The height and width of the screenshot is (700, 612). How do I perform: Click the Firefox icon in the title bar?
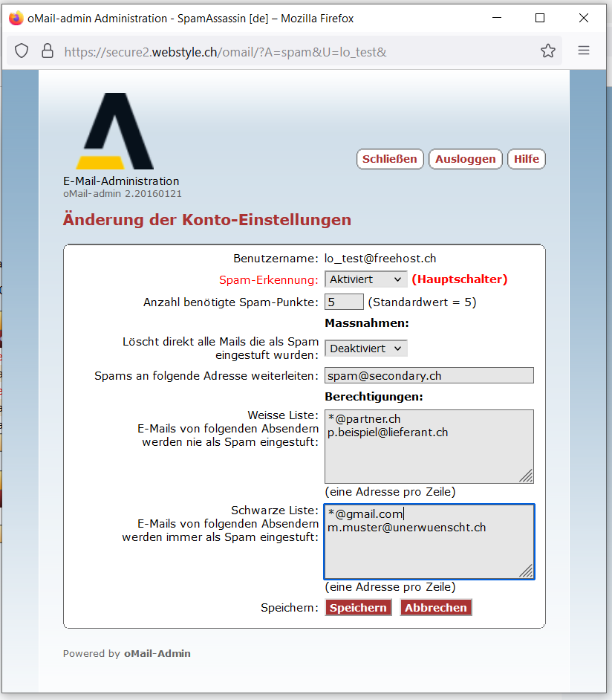[x=16, y=19]
